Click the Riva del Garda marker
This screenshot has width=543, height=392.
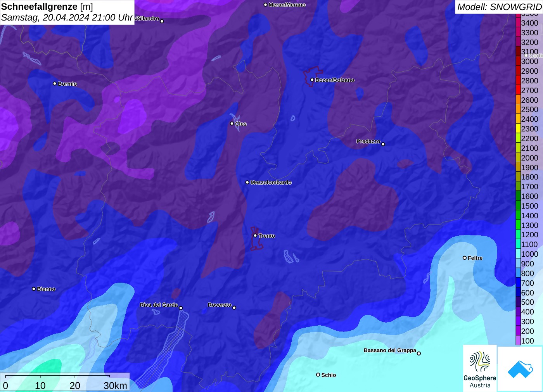click(x=181, y=308)
